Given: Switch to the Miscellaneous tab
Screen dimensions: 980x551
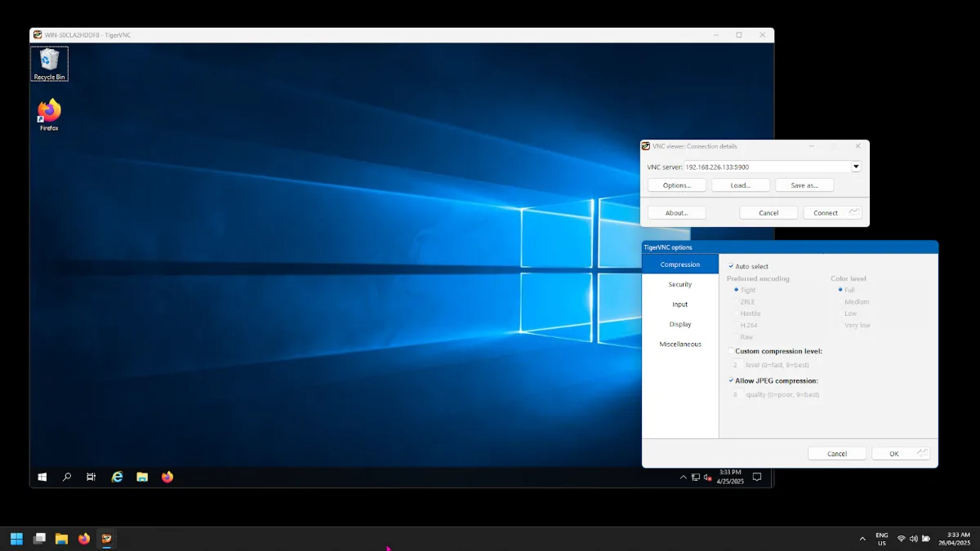Looking at the screenshot, I should [x=680, y=344].
